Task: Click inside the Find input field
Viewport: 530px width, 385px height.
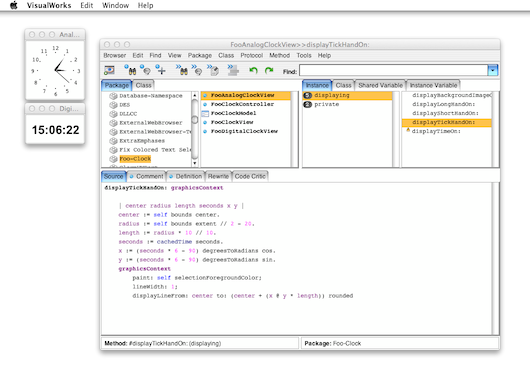Action: point(393,70)
